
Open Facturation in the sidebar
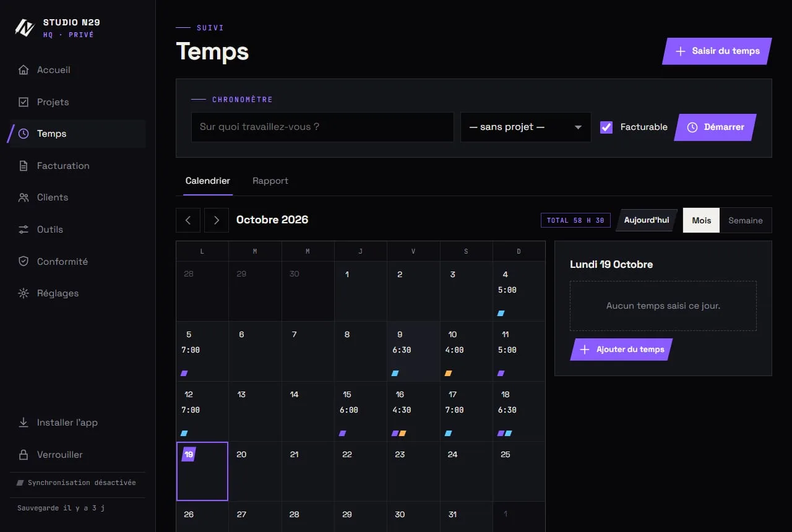point(78,166)
